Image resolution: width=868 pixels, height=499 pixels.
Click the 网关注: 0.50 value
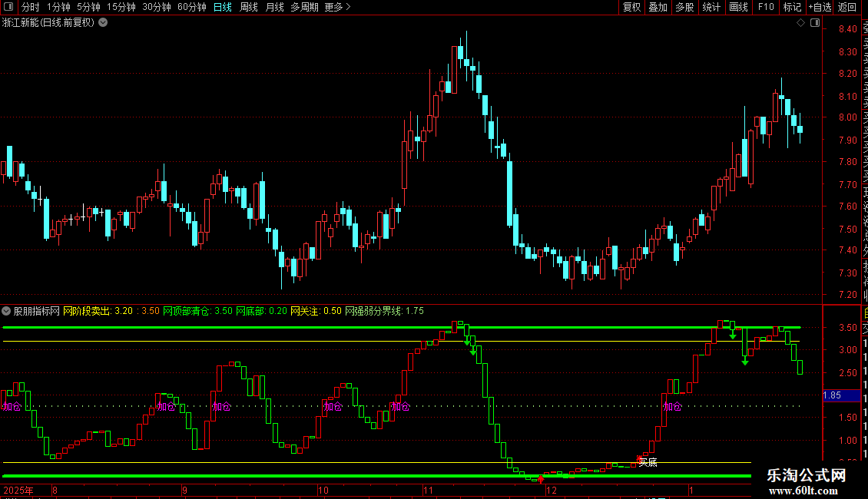coord(316,311)
